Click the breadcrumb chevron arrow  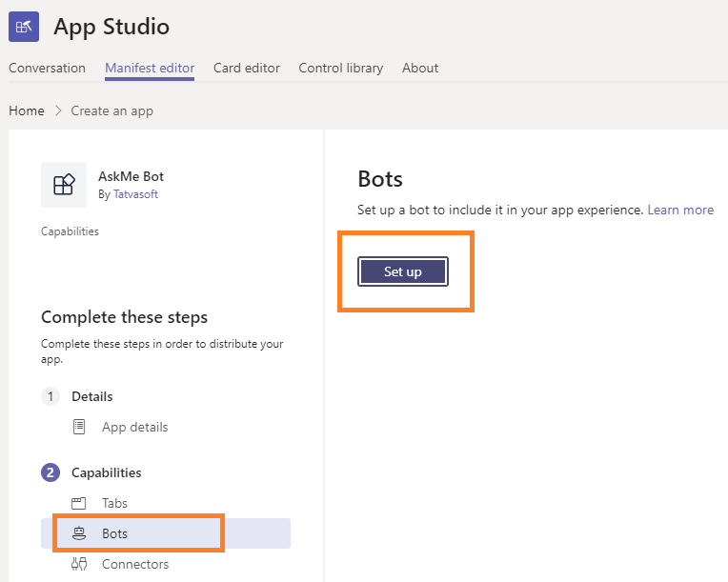[58, 110]
